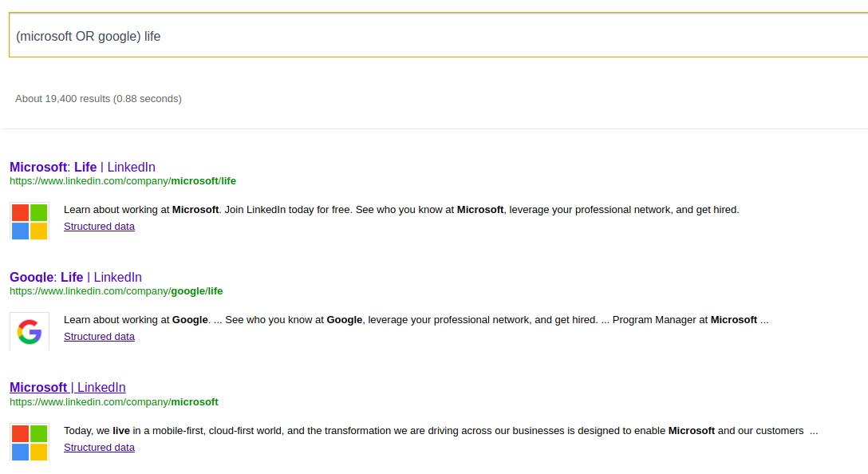The image size is (868, 474).
Task: Click the linkedin.com/company/google/life URL
Action: tap(116, 291)
